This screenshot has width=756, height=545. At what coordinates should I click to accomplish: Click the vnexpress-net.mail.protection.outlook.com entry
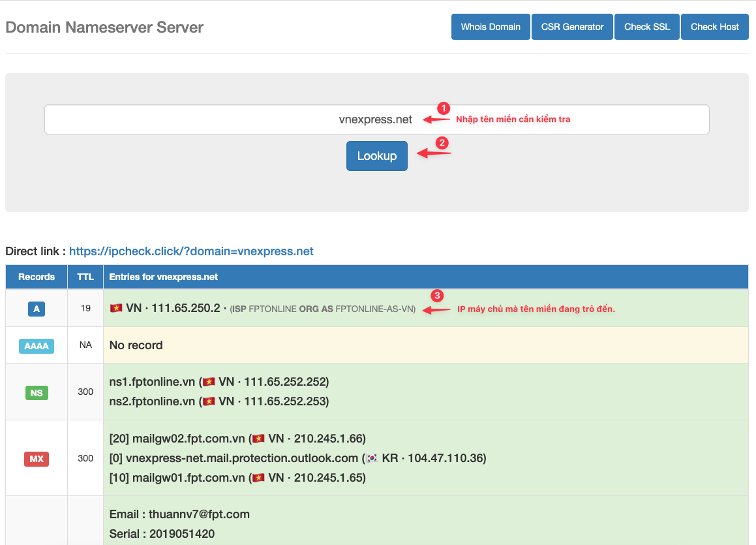(297, 458)
